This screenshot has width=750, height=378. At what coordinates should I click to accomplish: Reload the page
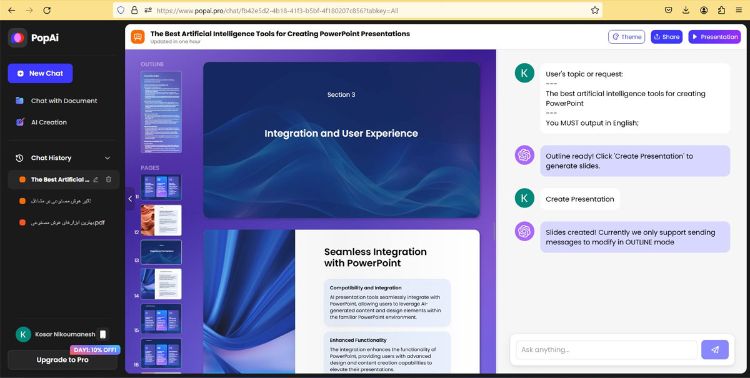click(47, 10)
